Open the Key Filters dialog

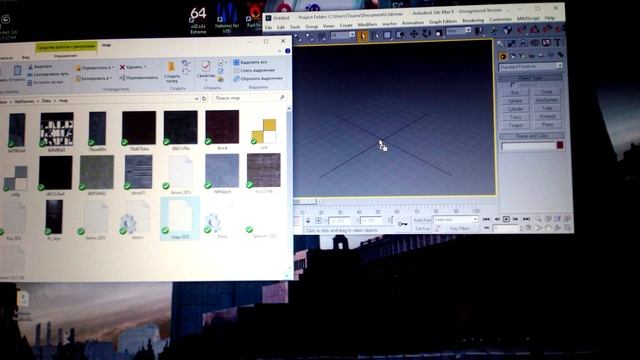pyautogui.click(x=460, y=228)
